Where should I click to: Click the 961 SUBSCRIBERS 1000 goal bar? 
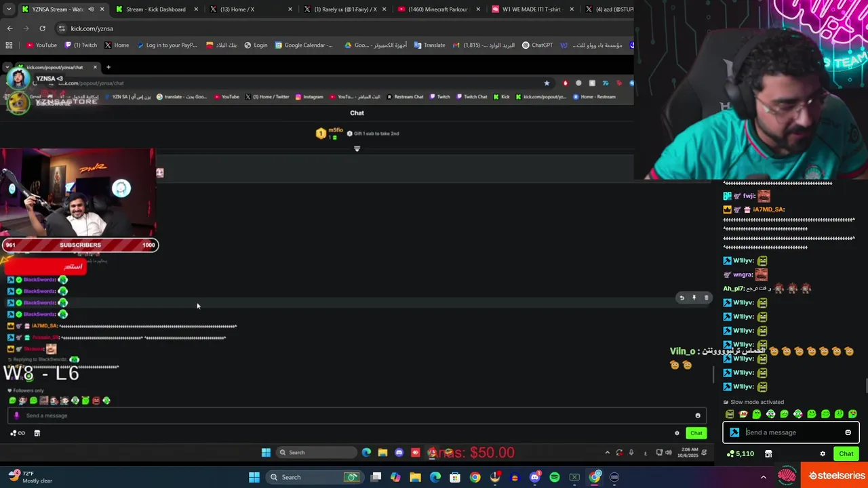coord(80,245)
